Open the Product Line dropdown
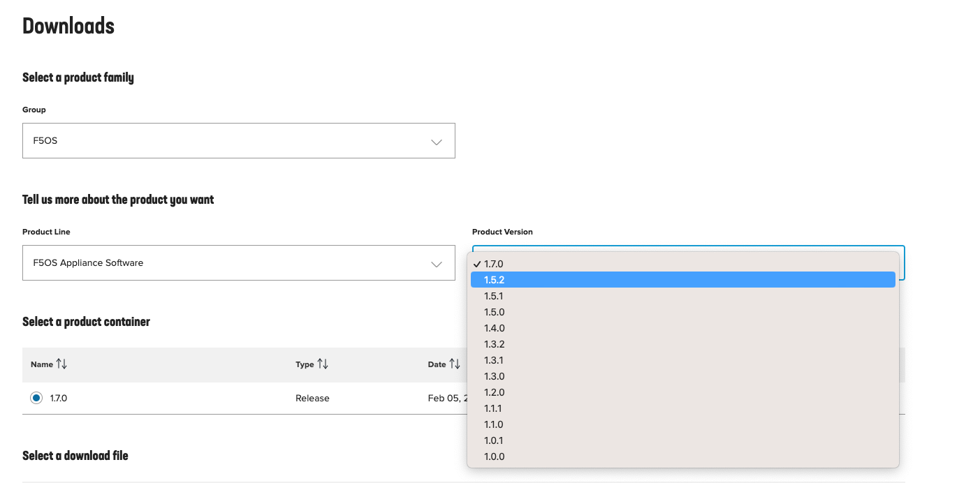The image size is (980, 483). point(238,263)
